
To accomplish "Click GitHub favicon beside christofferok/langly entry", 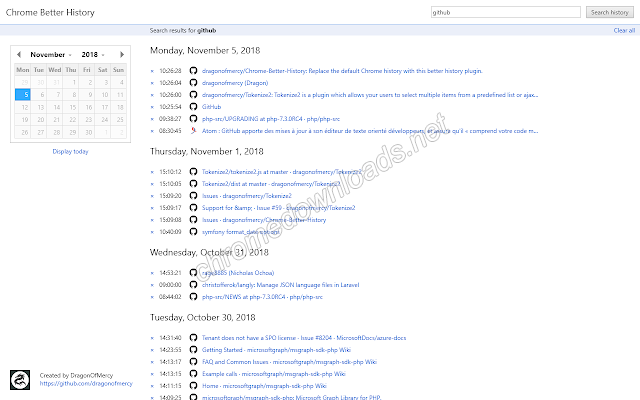I will point(193,285).
